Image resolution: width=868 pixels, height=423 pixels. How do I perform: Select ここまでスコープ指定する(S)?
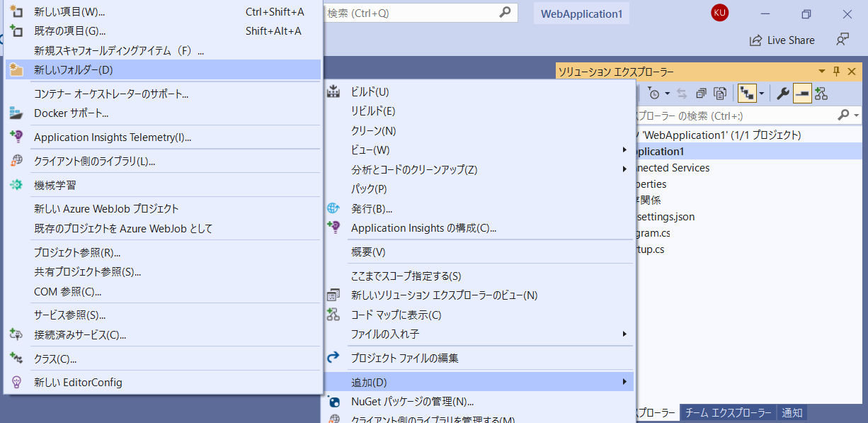479,276
